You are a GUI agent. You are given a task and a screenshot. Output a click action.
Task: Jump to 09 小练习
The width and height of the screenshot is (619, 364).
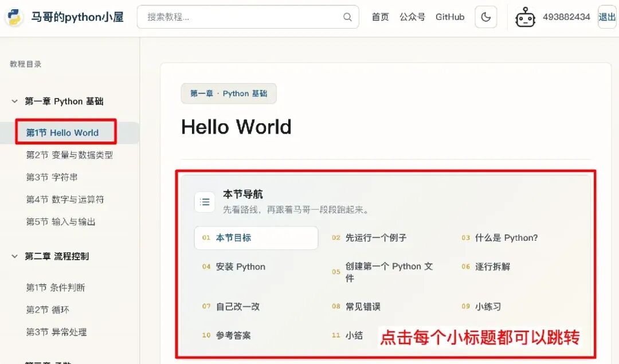pyautogui.click(x=481, y=307)
